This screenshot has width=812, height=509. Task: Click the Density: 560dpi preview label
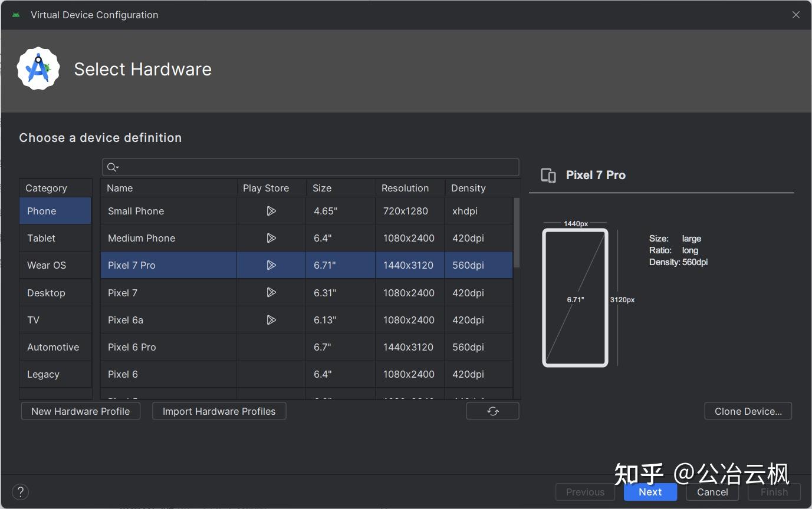click(678, 262)
